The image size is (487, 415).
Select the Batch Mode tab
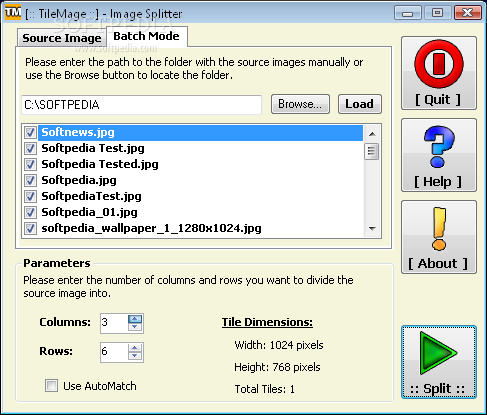coord(147,36)
